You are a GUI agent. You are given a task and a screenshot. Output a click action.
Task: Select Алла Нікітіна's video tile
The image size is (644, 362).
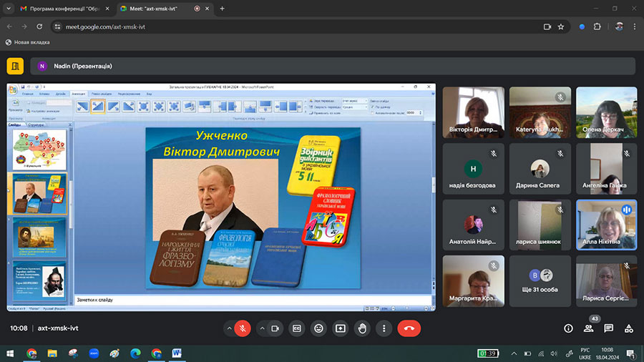click(x=606, y=224)
